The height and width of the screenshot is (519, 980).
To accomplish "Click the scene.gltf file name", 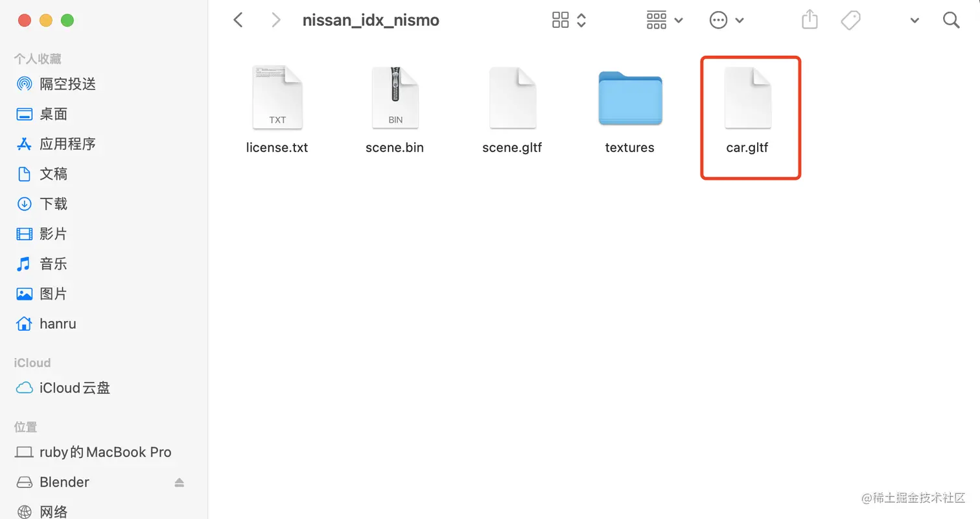I will click(512, 147).
